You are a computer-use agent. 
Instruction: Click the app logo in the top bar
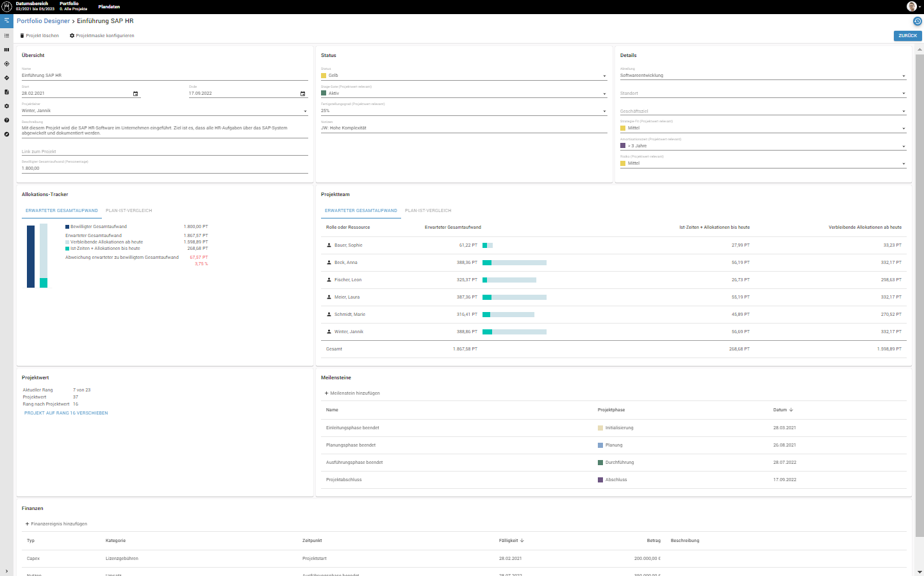7,6
